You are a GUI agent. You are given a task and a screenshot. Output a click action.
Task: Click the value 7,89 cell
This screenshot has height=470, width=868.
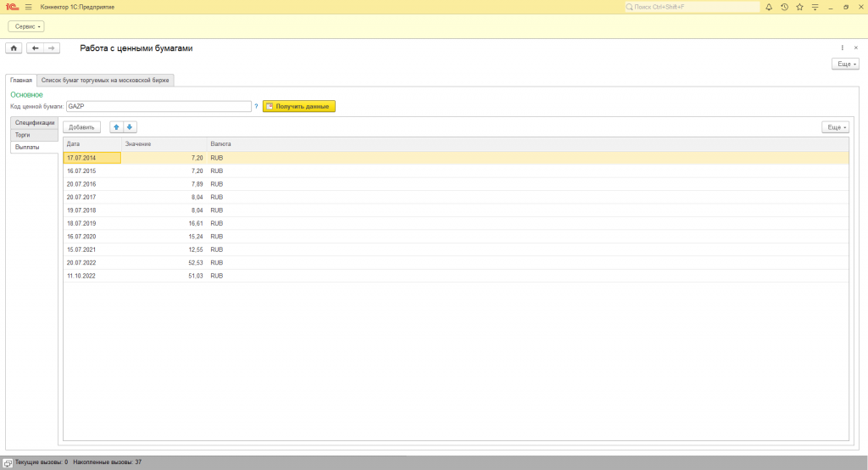point(164,184)
